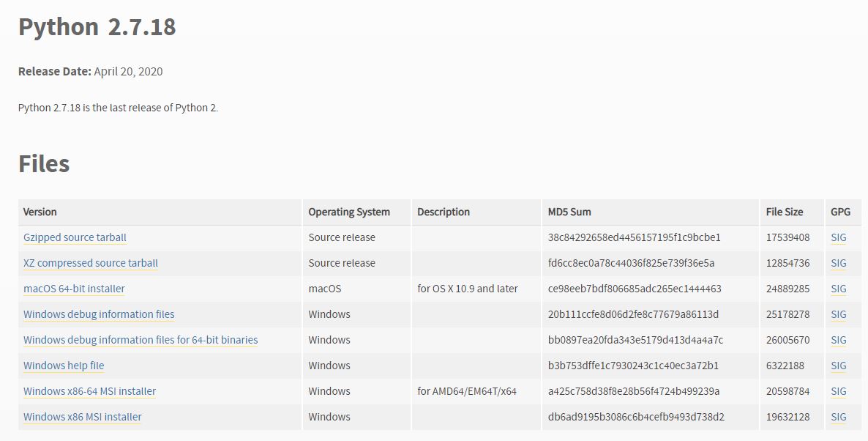The width and height of the screenshot is (868, 441).
Task: Click file size 24889285
Action: click(x=787, y=289)
